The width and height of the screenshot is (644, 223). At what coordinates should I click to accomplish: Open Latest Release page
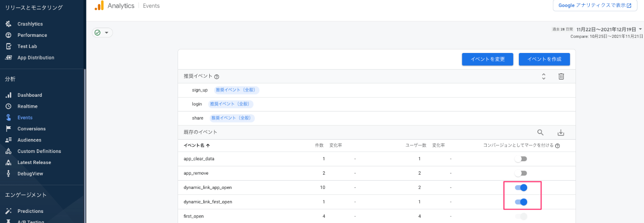34,163
